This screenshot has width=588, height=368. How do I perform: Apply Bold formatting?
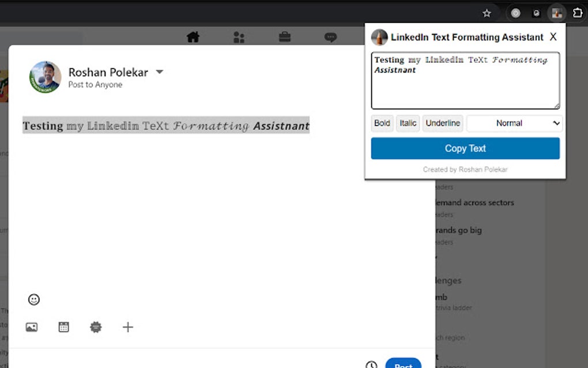pos(382,123)
